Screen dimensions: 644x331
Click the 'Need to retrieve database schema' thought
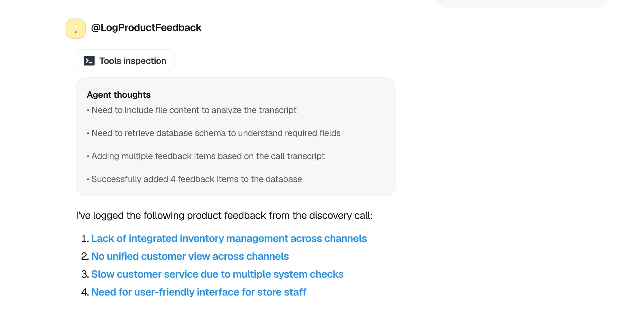pos(216,133)
